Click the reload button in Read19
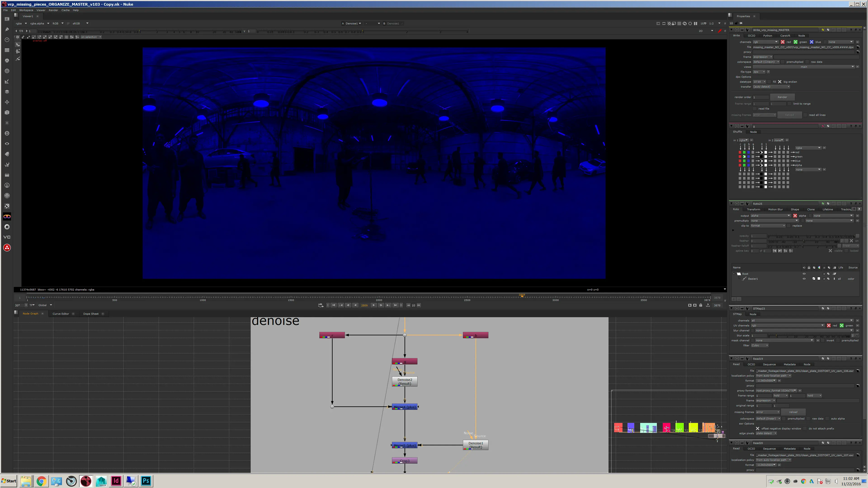 [x=793, y=412]
